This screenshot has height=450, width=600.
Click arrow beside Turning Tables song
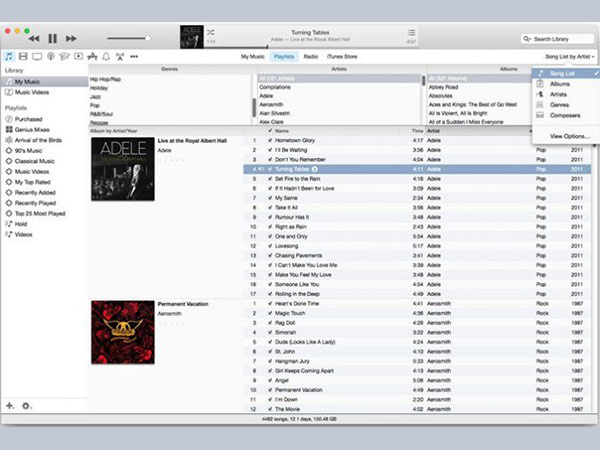315,169
